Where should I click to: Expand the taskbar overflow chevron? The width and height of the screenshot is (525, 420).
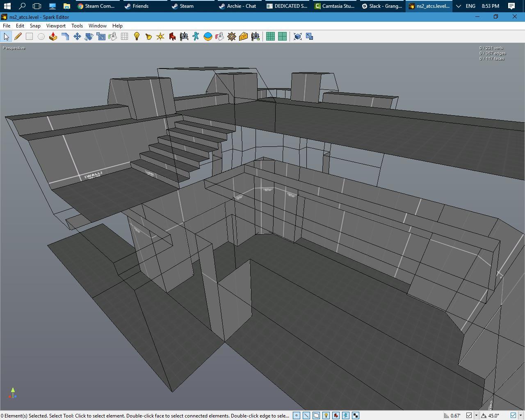point(459,6)
